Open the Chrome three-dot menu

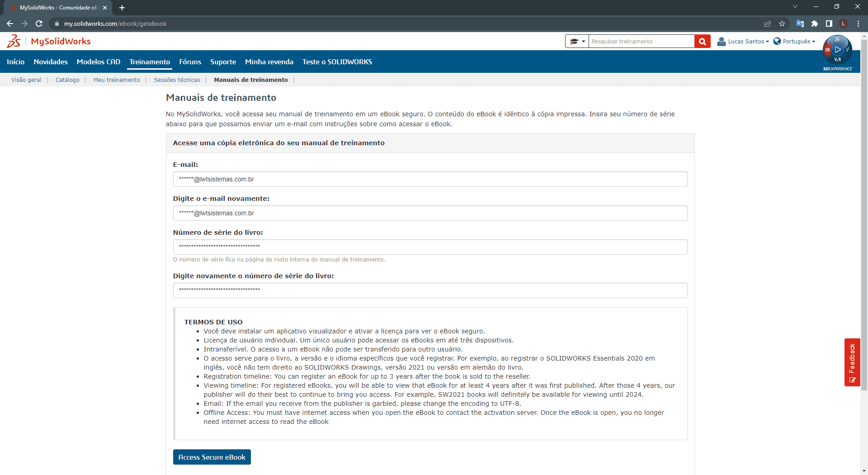[x=858, y=24]
